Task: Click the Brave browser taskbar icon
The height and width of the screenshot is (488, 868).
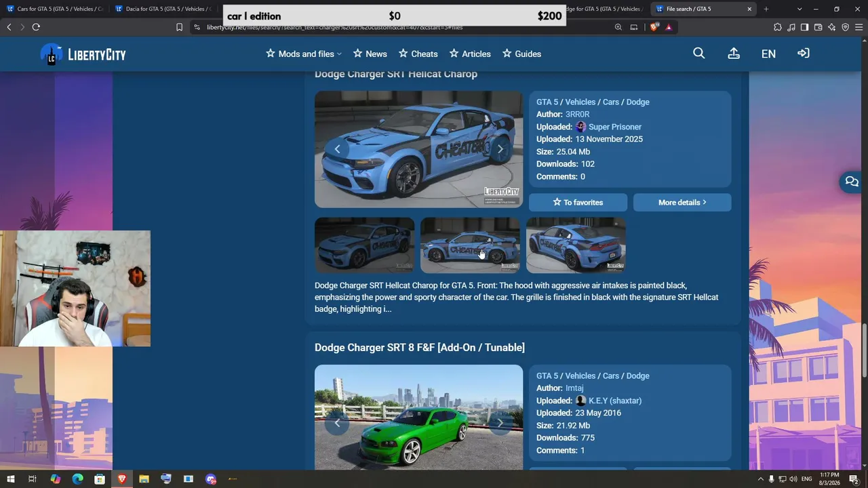Action: [x=122, y=479]
